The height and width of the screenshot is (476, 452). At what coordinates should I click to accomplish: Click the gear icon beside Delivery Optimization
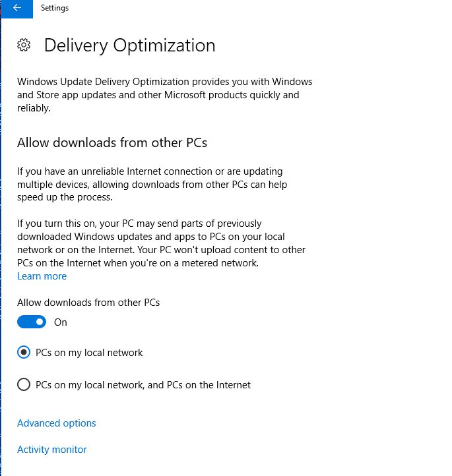coord(24,45)
